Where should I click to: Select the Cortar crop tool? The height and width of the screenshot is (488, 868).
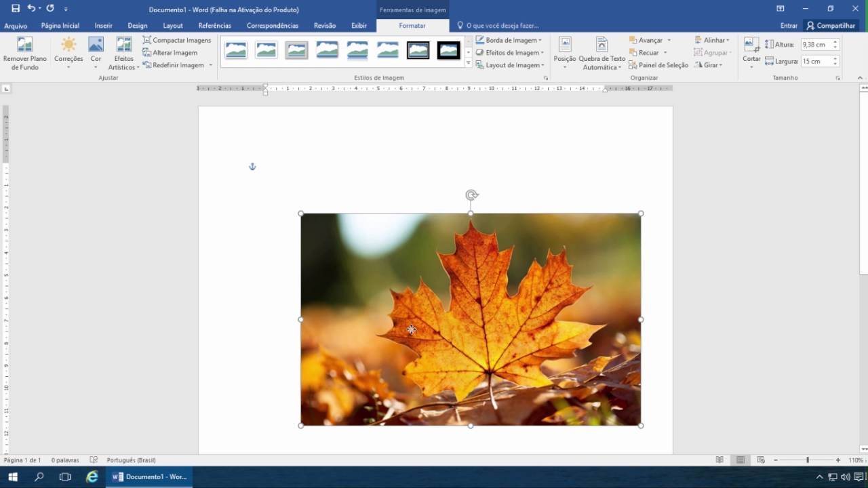[751, 54]
